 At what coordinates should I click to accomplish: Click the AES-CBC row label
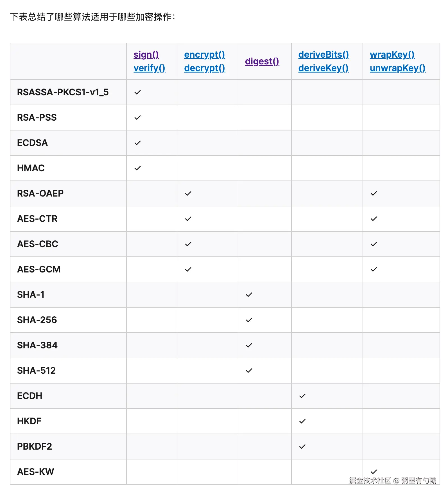38,244
